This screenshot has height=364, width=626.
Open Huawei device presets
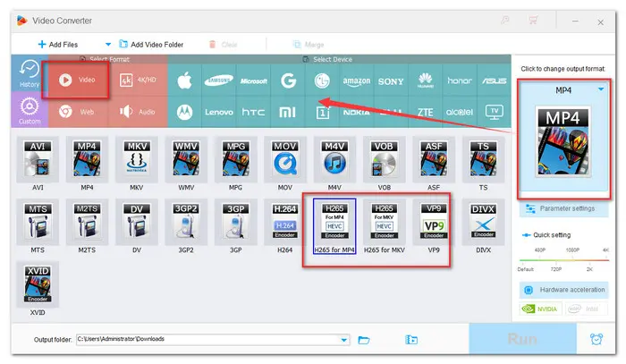click(x=425, y=81)
